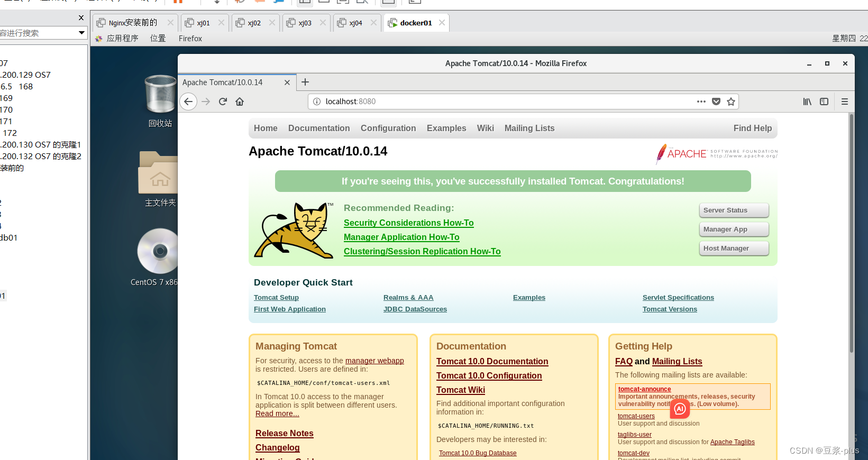The width and height of the screenshot is (868, 460).
Task: Close the Apache Tomcat/10.0.14 tab
Action: 287,82
